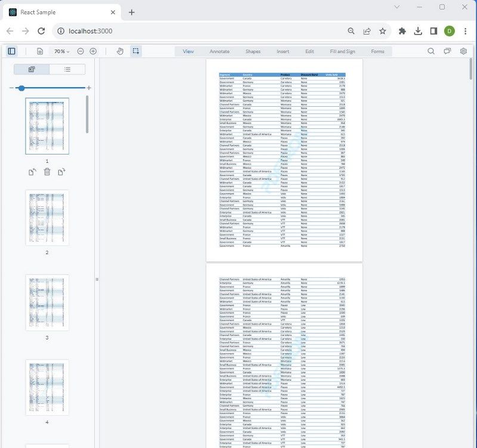This screenshot has width=477, height=448.
Task: Open browser extensions puzzle icon
Action: pos(402,31)
